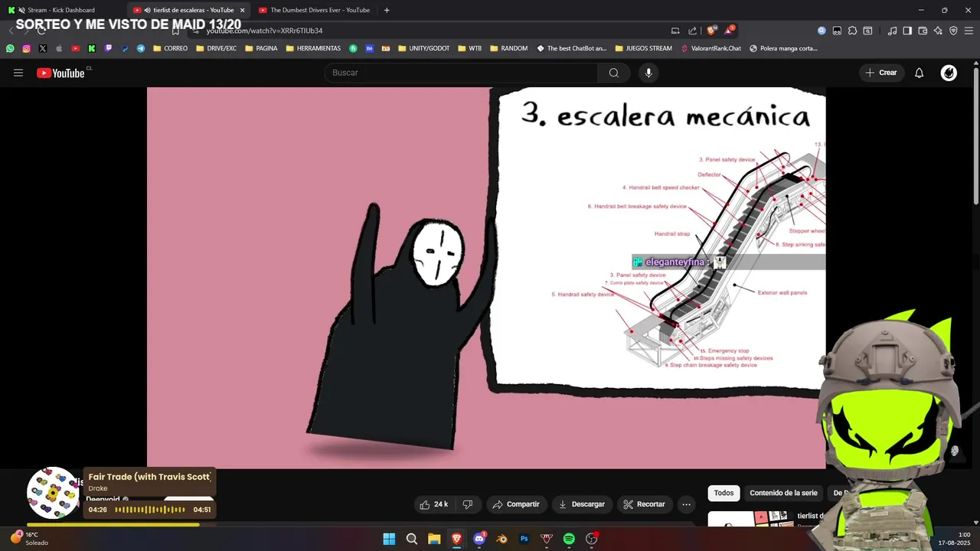Open YouTube notifications bell

[x=920, y=73]
